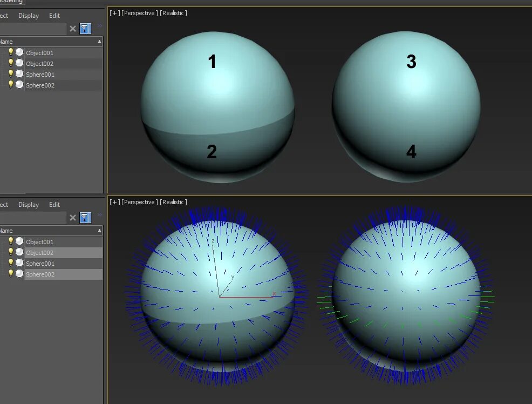Expand the double-chevron toolbar overflow in unselected-rows explorer

pyautogui.click(x=100, y=25)
